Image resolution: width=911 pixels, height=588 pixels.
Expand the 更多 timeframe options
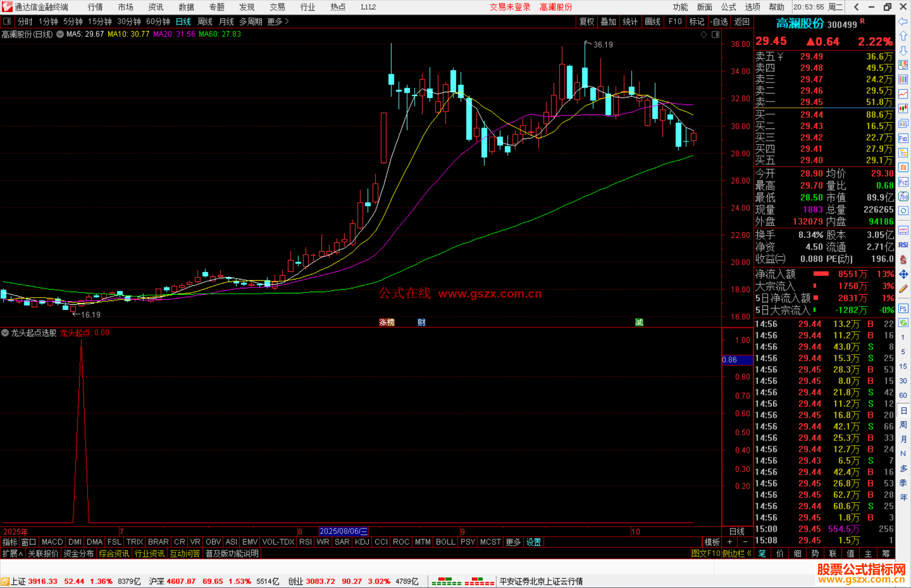278,21
